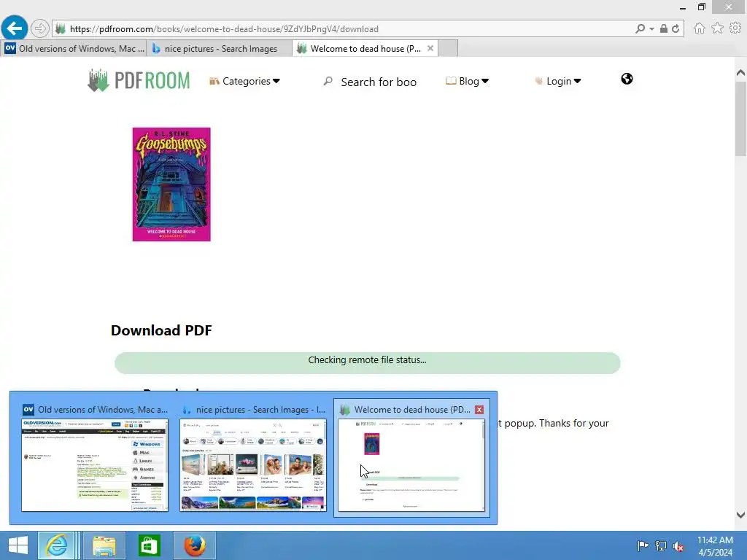Click the network tray icon

tap(661, 545)
